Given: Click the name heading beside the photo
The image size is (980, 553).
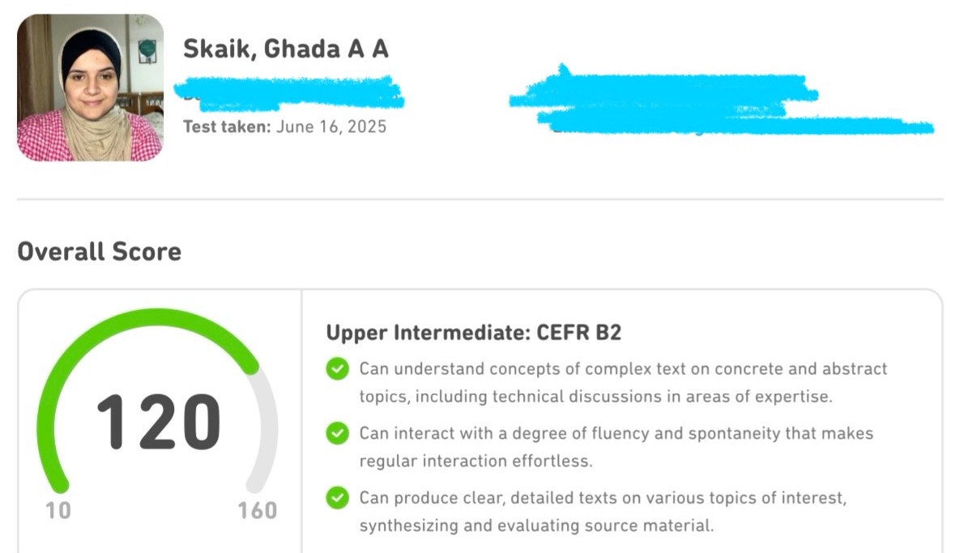Looking at the screenshot, I should coord(286,49).
